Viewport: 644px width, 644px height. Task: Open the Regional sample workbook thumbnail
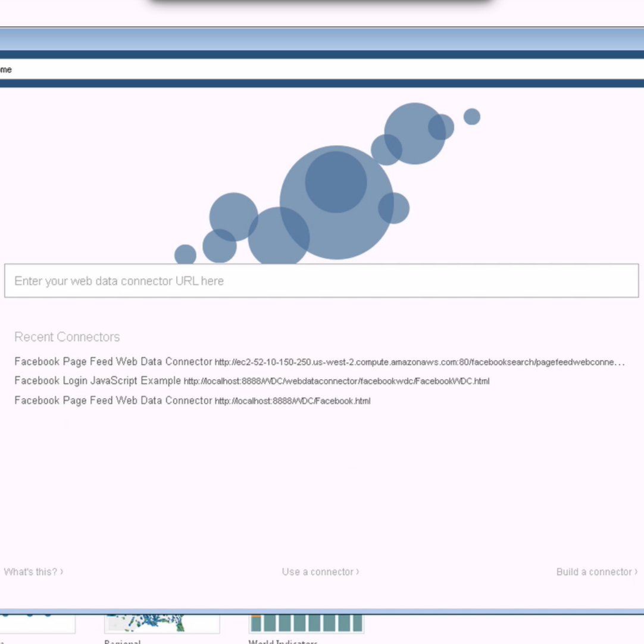click(162, 623)
